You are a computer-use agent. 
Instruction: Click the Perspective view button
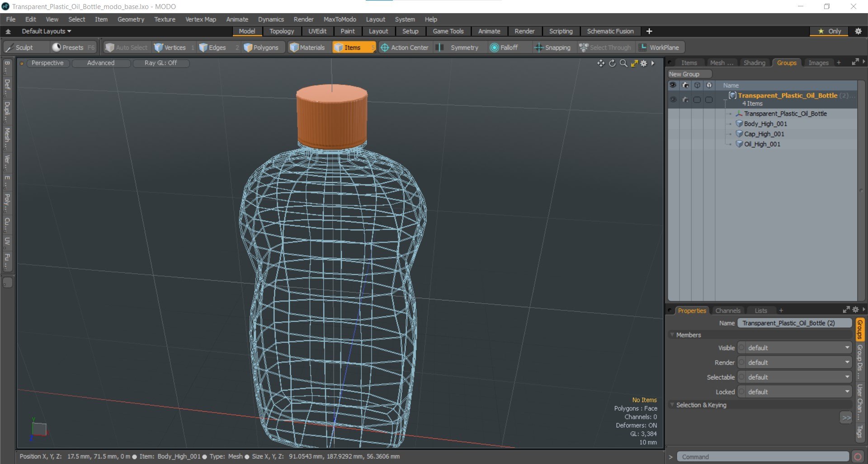coord(47,63)
